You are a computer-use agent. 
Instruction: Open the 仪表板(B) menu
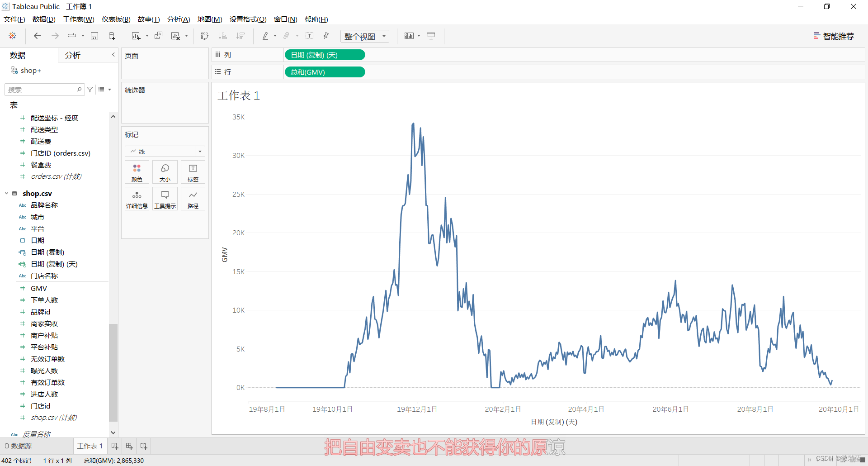[x=116, y=19]
